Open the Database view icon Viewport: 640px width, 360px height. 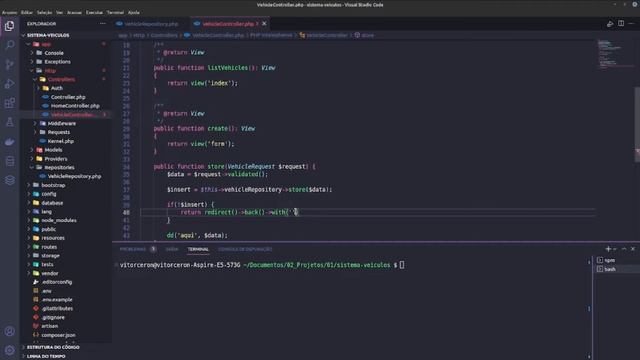coord(9,161)
